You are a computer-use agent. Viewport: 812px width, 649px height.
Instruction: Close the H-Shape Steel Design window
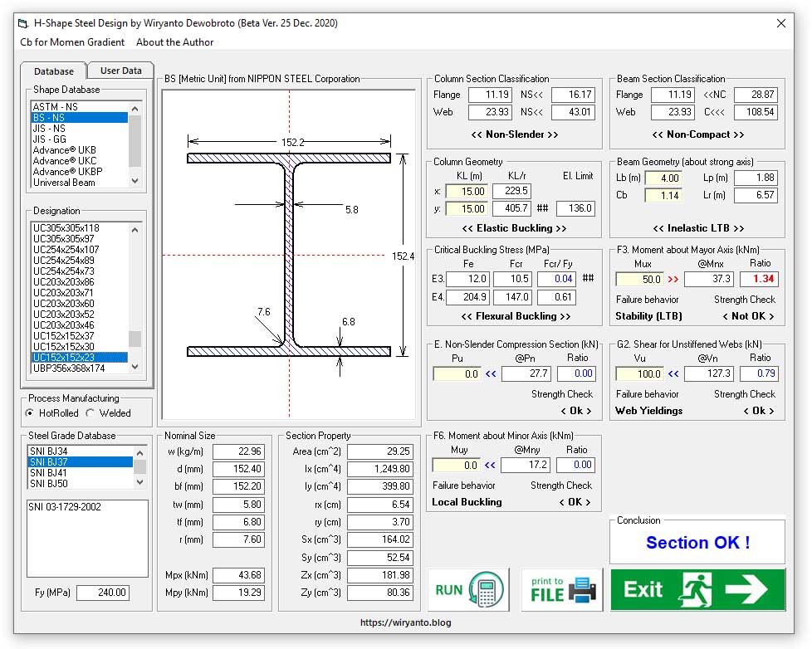780,23
